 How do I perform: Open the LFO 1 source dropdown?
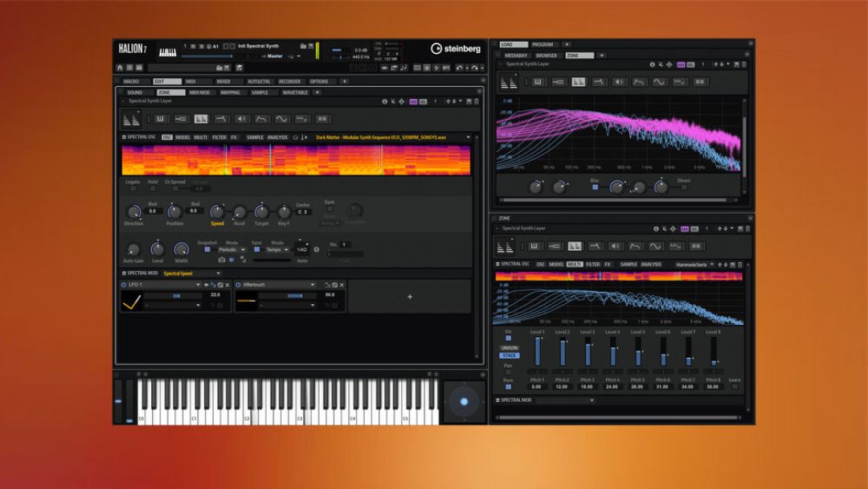pyautogui.click(x=164, y=285)
